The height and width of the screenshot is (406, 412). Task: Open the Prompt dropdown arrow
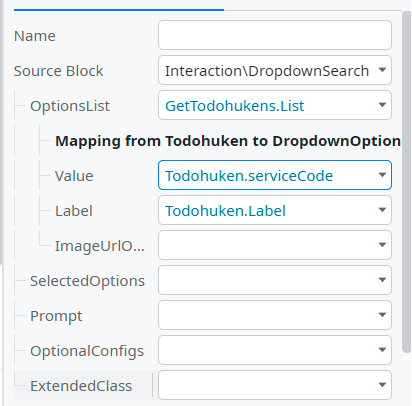click(382, 315)
